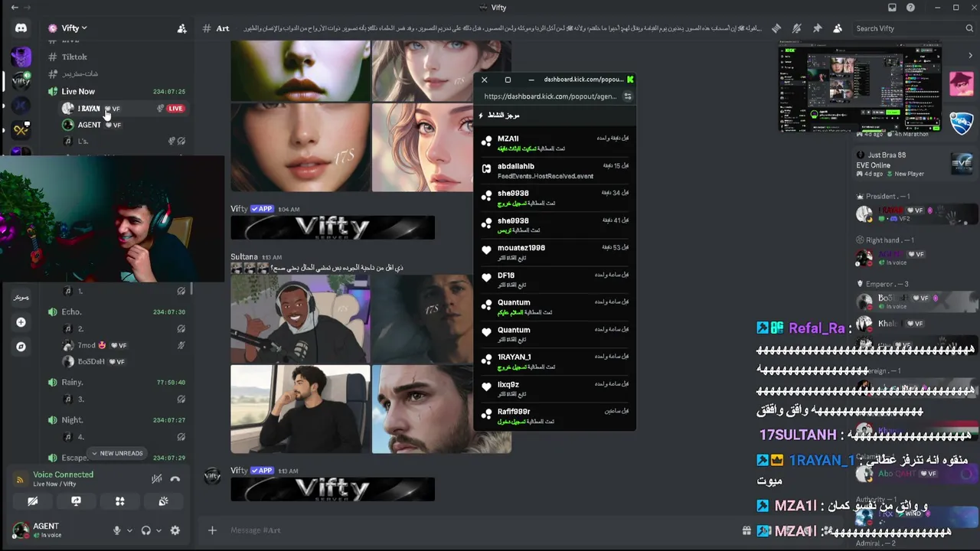Select the lixq9z follow entry
This screenshot has height=551, width=980.
tap(554, 389)
